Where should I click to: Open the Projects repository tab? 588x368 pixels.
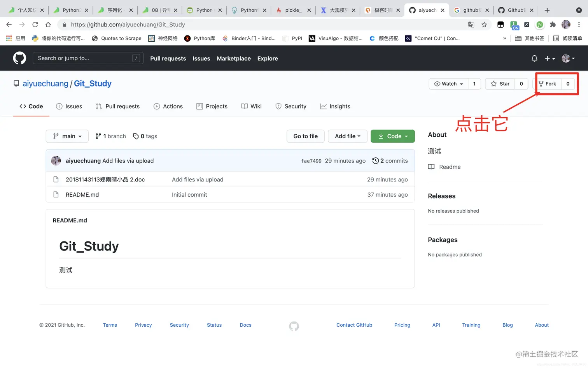pyautogui.click(x=212, y=106)
